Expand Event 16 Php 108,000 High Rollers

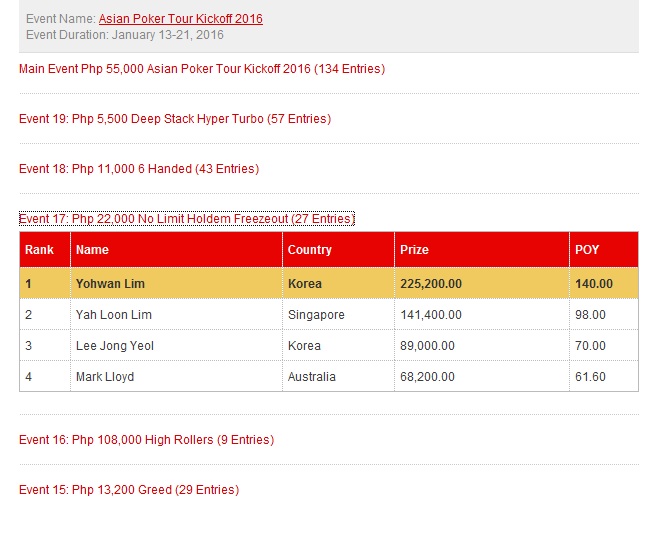coord(146,440)
